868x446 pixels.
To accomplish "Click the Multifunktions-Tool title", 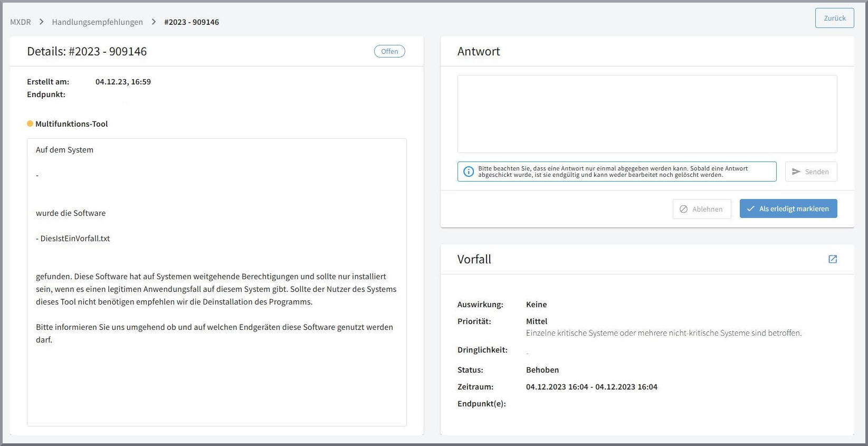I will click(71, 124).
